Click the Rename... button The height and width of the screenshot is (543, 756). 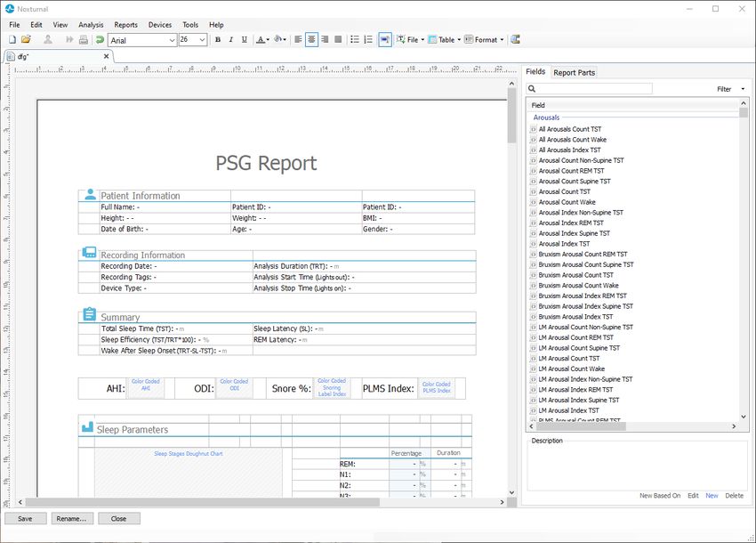pos(72,518)
